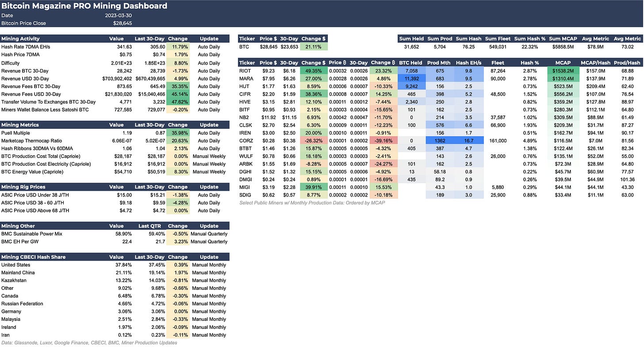Click Mainland China hash share 21.11%
The height and width of the screenshot is (350, 644).
pyautogui.click(x=123, y=273)
